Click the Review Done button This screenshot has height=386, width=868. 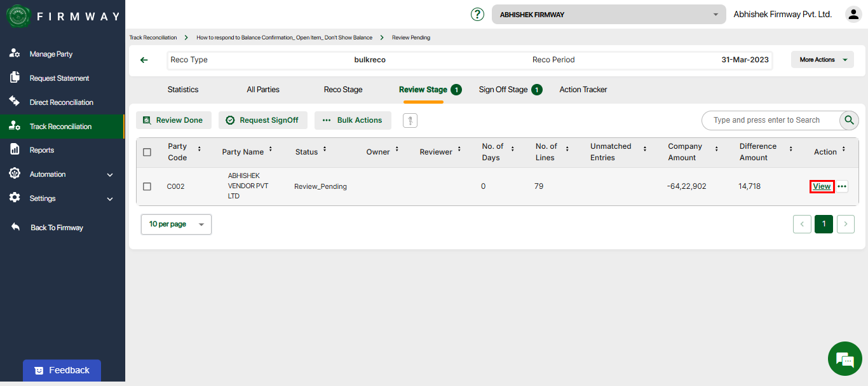(x=173, y=120)
